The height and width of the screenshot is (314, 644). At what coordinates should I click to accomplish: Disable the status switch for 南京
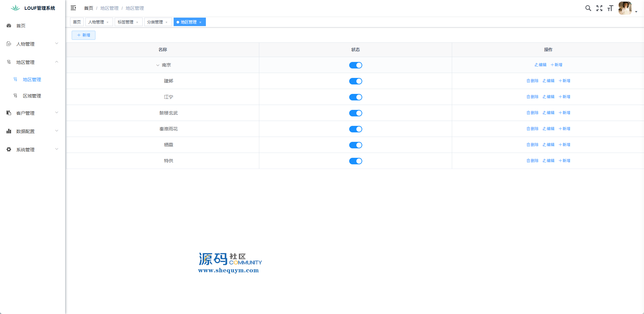coord(355,65)
